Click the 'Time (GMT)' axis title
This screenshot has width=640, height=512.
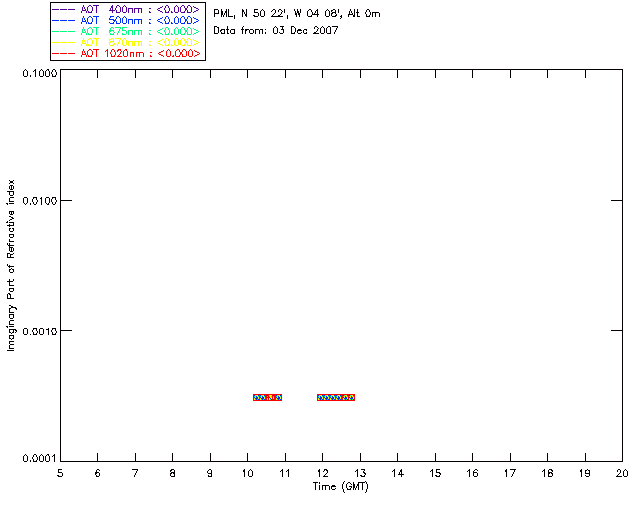click(340, 487)
